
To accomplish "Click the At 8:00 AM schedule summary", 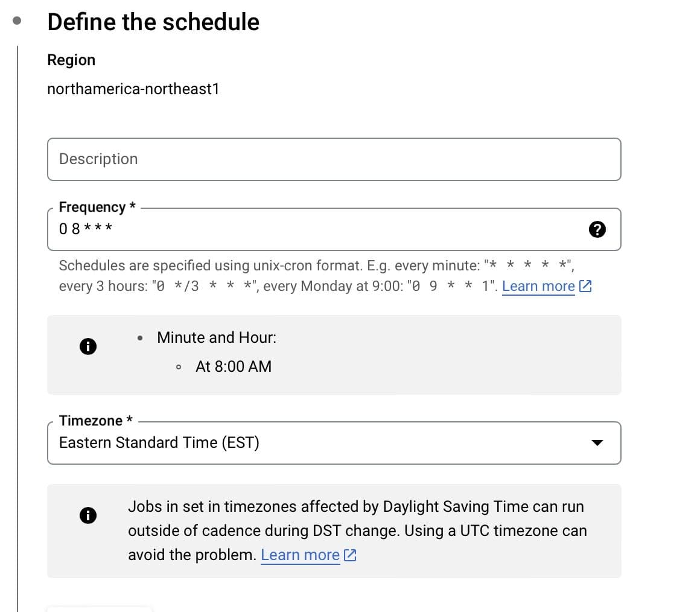I will [x=234, y=366].
